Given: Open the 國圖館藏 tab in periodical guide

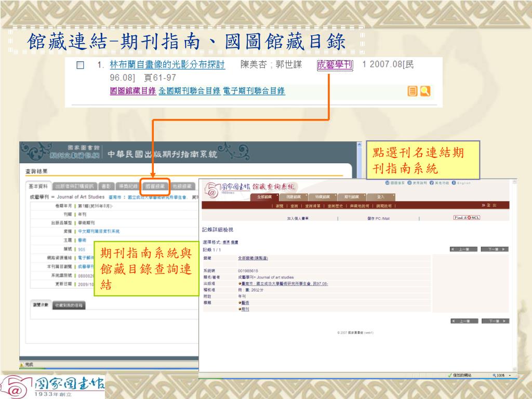Looking at the screenshot, I should pyautogui.click(x=155, y=187).
